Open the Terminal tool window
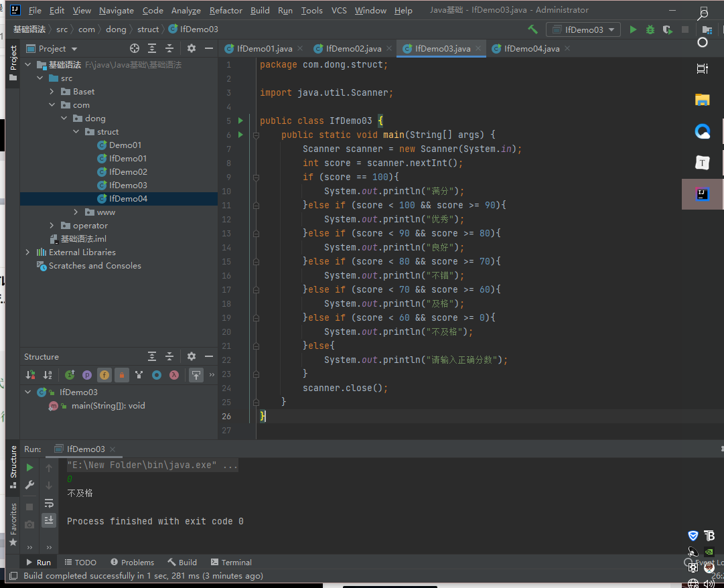Screen dimensions: 724x588 click(x=232, y=563)
